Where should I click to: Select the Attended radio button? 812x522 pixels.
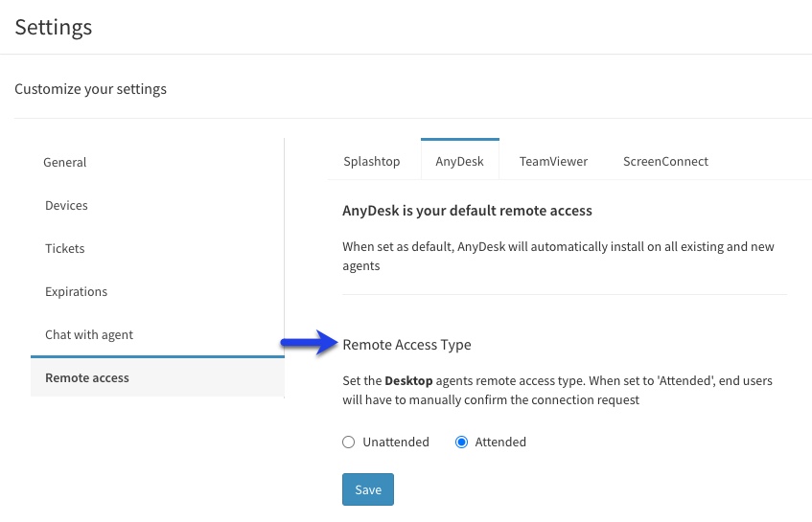(461, 442)
